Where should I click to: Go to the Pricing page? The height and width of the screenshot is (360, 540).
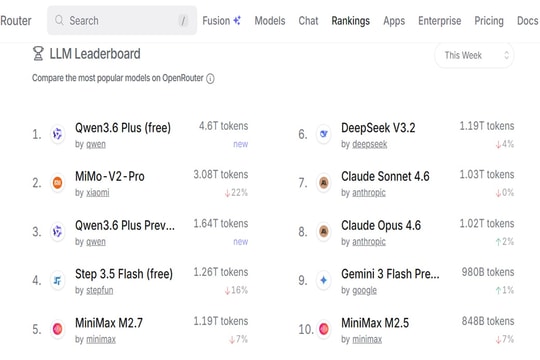pyautogui.click(x=489, y=21)
